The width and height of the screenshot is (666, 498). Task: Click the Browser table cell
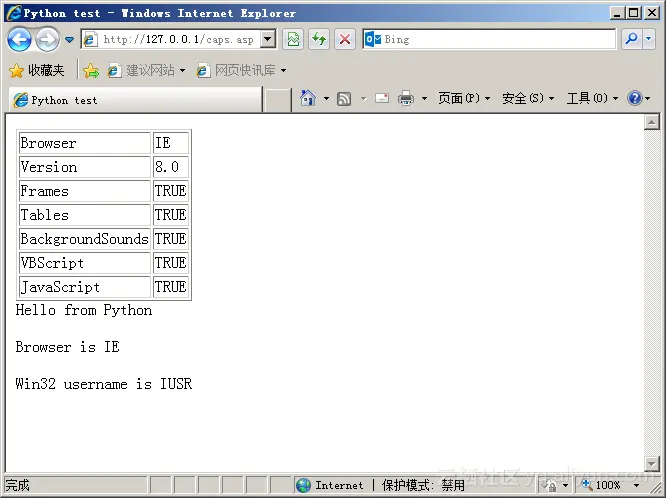(x=85, y=143)
